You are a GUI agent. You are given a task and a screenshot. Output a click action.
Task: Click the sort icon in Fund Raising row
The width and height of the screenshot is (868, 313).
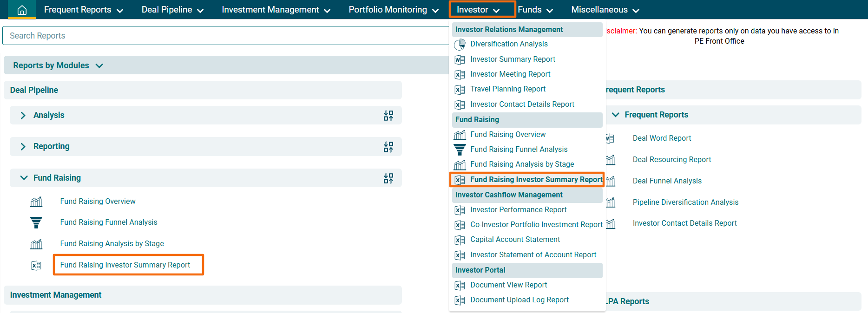[388, 178]
